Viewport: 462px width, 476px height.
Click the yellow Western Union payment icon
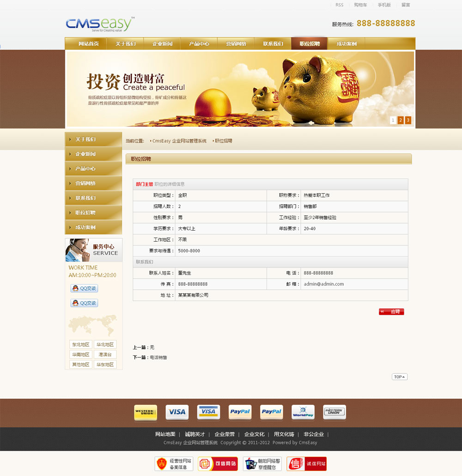[x=145, y=412]
